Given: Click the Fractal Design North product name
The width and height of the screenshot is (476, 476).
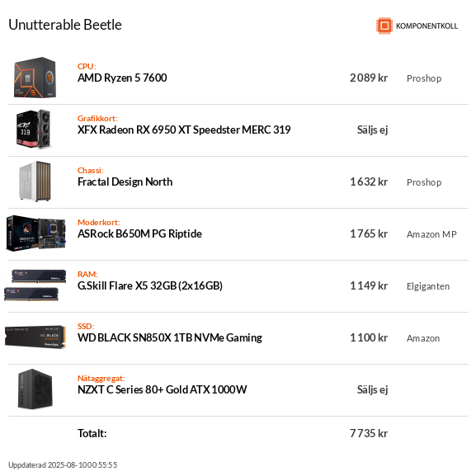Looking at the screenshot, I should 125,181.
